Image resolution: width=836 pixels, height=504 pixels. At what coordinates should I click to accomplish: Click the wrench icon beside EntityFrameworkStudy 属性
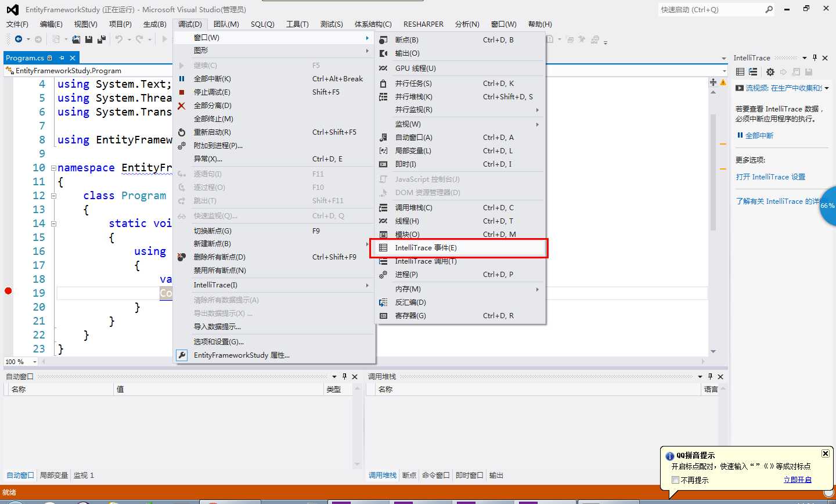pyautogui.click(x=182, y=355)
